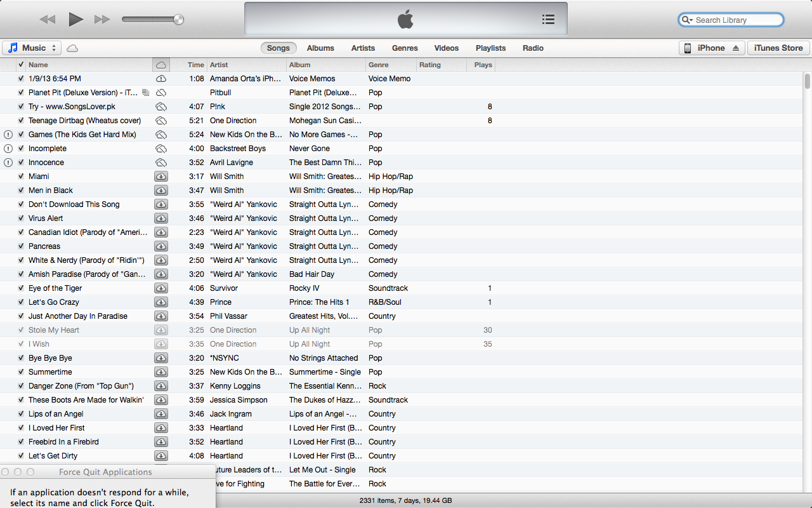This screenshot has width=812, height=508.
Task: Click the iCloud download icon for Miami
Action: point(160,176)
